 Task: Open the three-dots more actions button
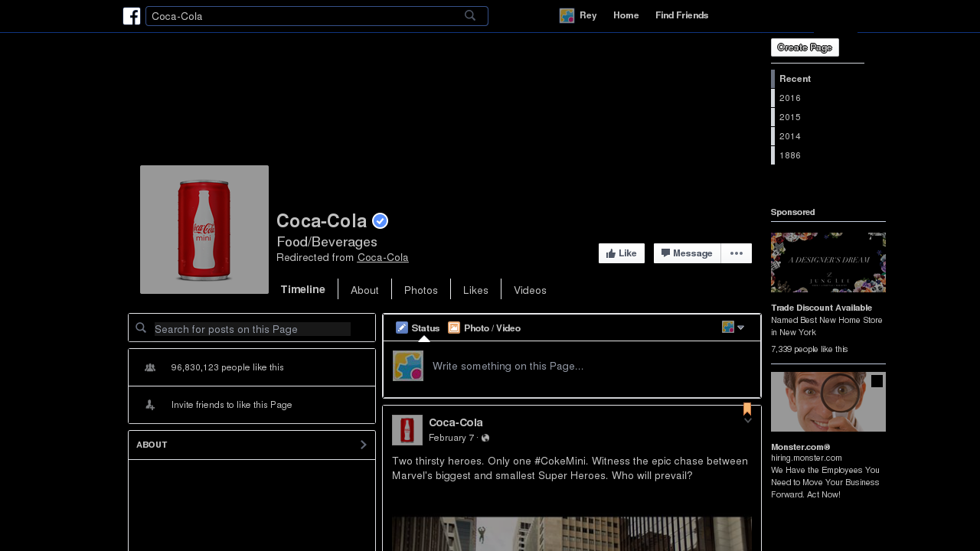[737, 253]
